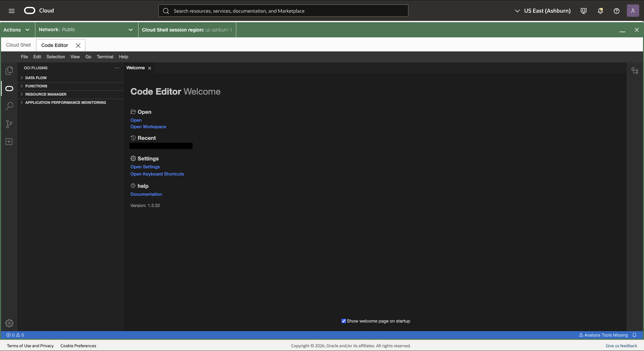Click the Version 1.3.32 text
Image resolution: width=644 pixels, height=351 pixels.
pyautogui.click(x=145, y=206)
